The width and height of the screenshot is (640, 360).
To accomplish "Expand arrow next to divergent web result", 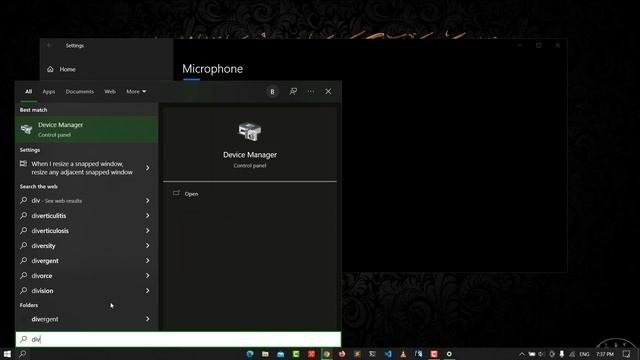I will (148, 260).
